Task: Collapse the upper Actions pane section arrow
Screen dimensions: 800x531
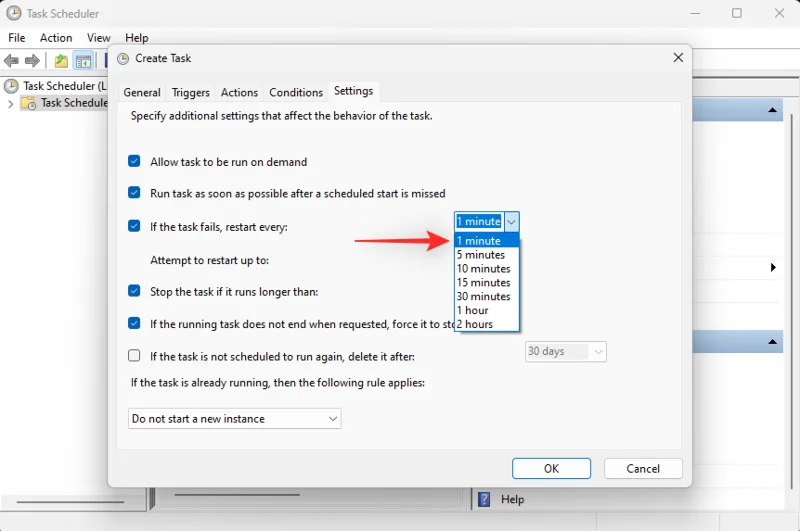Action: [772, 110]
